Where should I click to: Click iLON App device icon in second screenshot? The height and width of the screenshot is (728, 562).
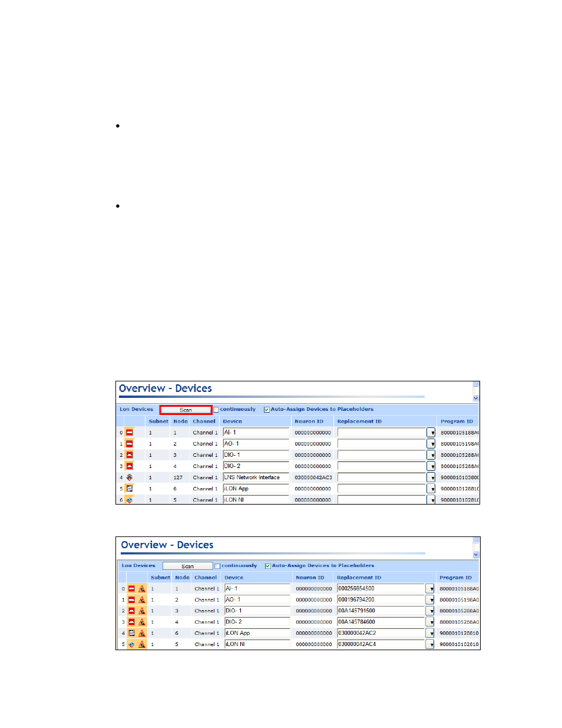pos(131,634)
